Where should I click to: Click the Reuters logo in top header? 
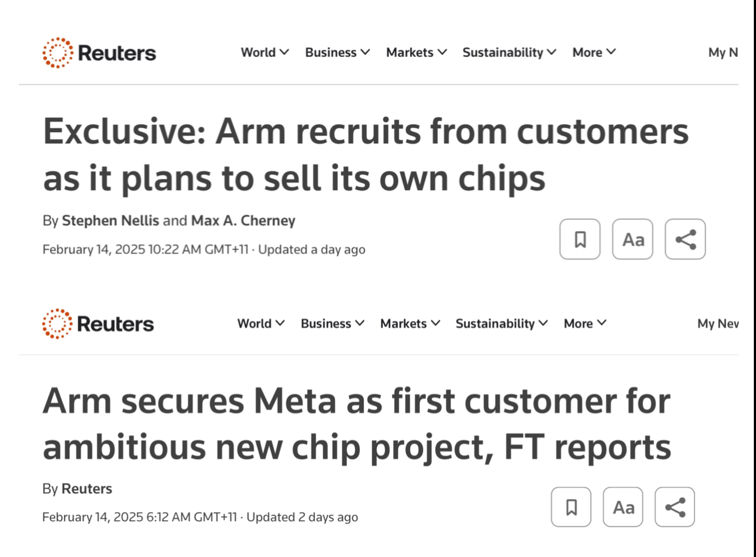point(100,53)
